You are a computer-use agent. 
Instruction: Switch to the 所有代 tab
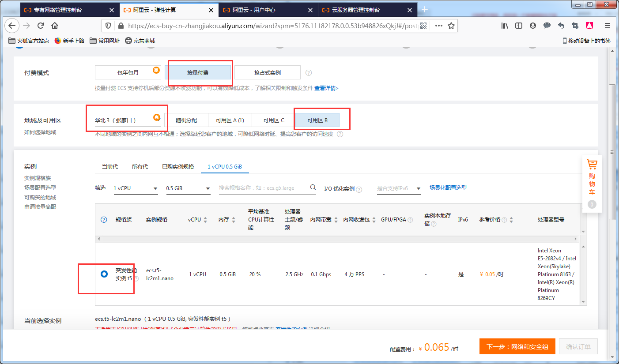[x=140, y=166]
